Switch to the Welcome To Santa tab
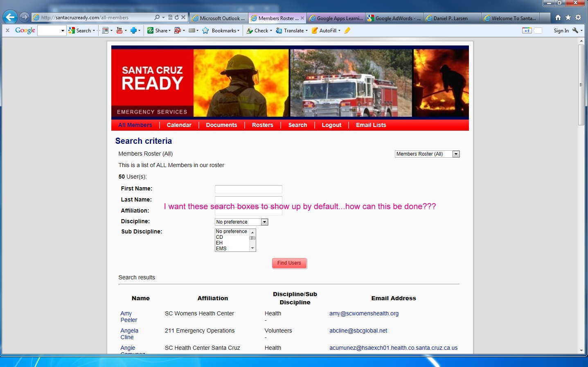Screen dimensions: 588x367 510,18
